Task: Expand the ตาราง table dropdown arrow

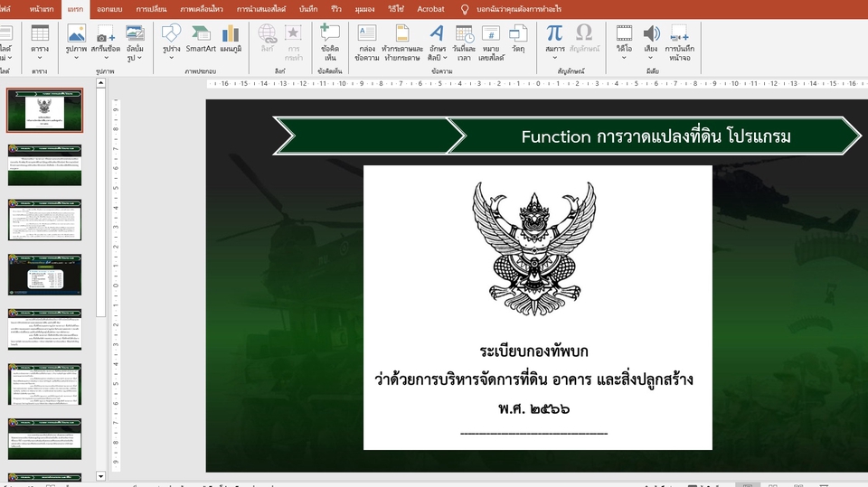Action: pos(40,58)
